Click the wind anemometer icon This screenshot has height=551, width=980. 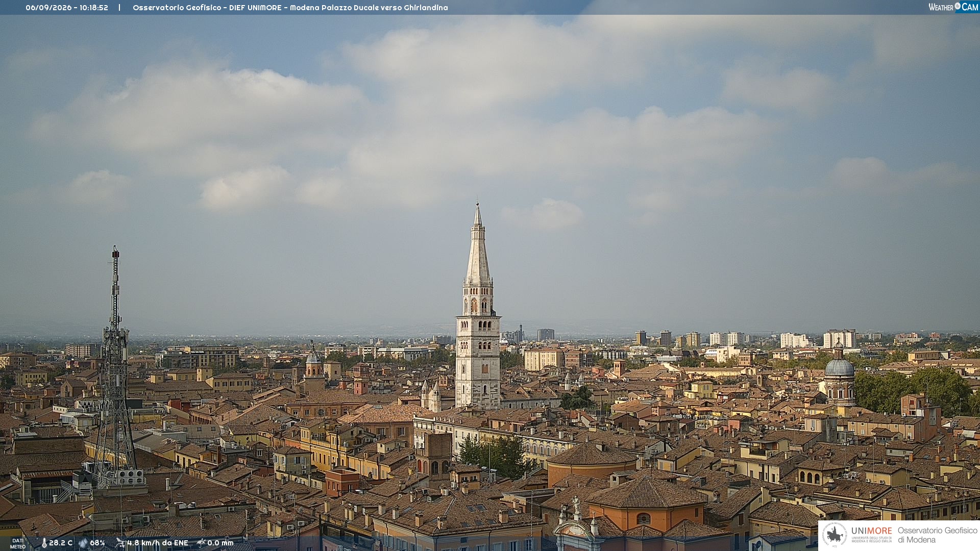tap(120, 543)
